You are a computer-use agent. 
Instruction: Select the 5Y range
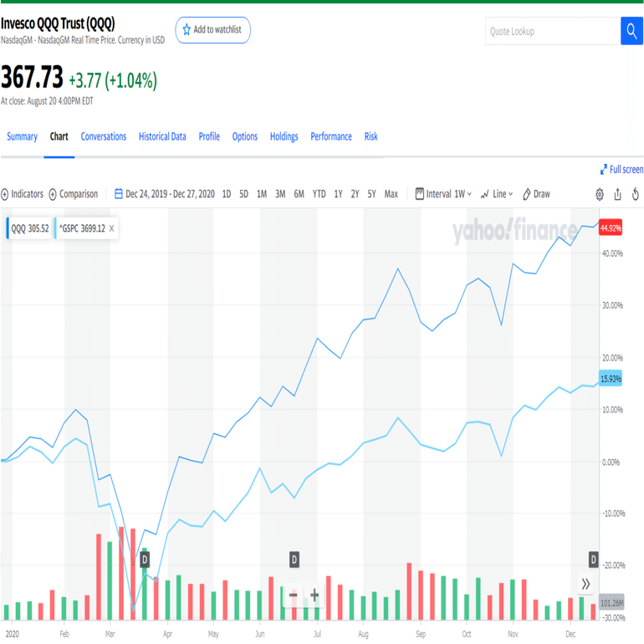coord(371,194)
